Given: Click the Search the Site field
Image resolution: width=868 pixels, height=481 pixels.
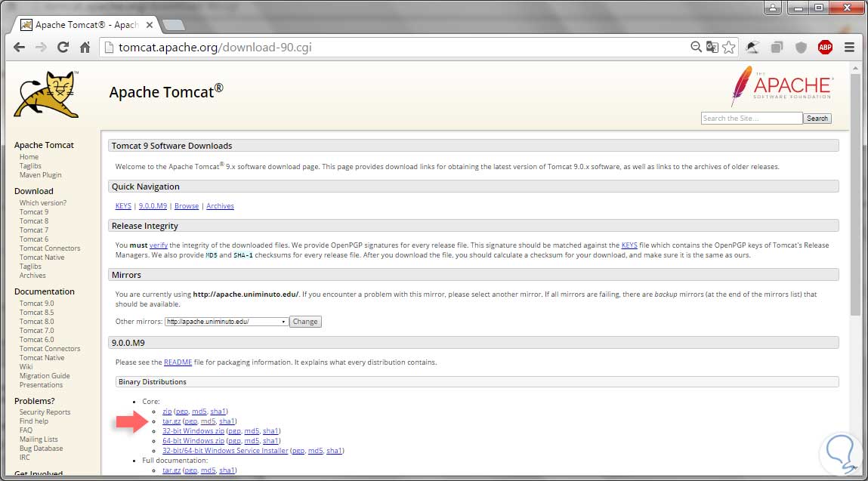Looking at the screenshot, I should coord(751,119).
